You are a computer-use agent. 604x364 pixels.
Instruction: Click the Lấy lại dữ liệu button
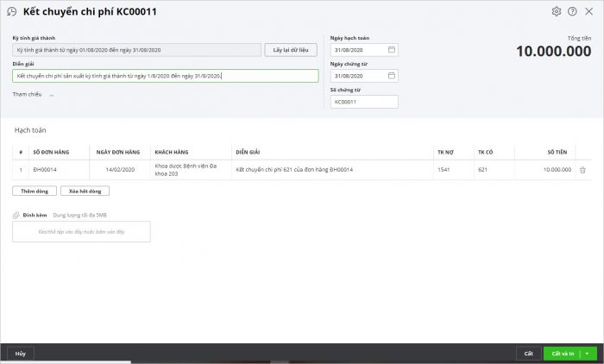pos(292,50)
